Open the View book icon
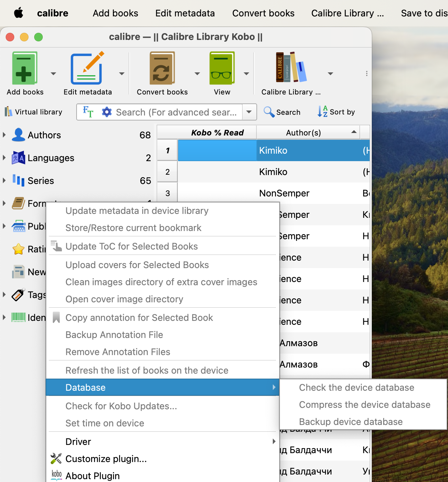The image size is (448, 482). click(x=222, y=68)
